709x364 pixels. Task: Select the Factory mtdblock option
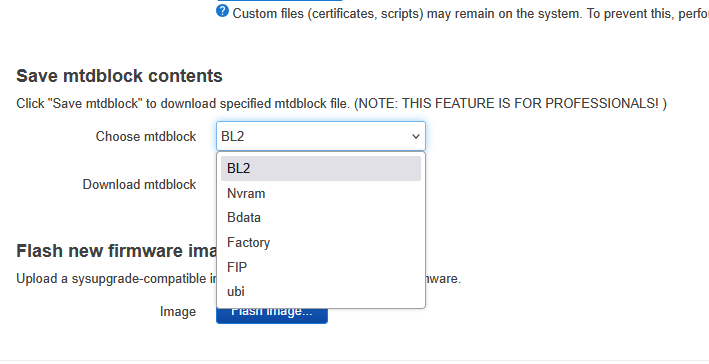point(321,242)
